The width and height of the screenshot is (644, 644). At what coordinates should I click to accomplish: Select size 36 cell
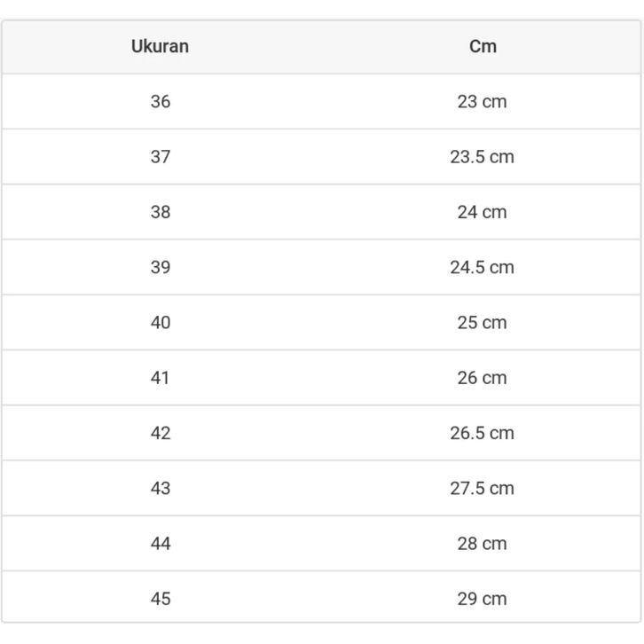[x=160, y=101]
